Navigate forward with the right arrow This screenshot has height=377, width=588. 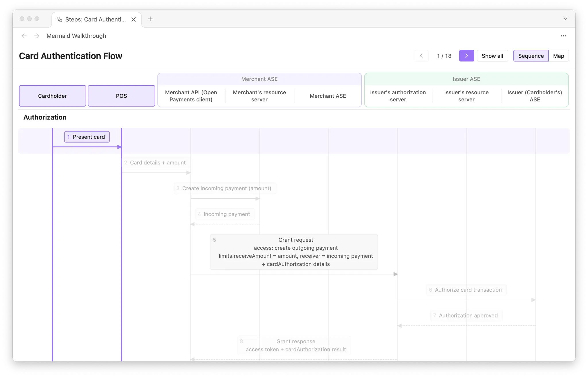[x=36, y=36]
